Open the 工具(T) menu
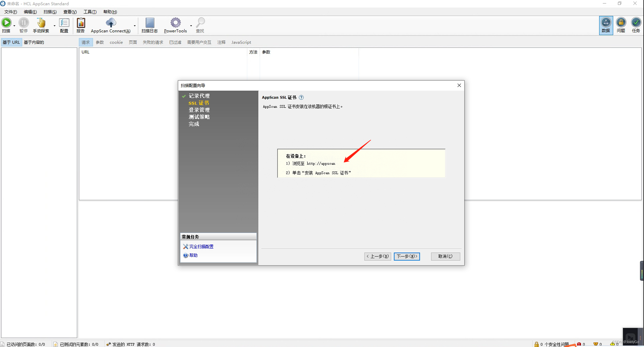 pyautogui.click(x=90, y=12)
